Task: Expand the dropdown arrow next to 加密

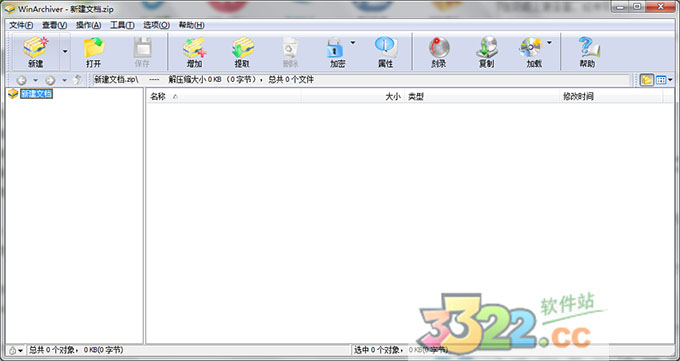Action: click(x=353, y=43)
